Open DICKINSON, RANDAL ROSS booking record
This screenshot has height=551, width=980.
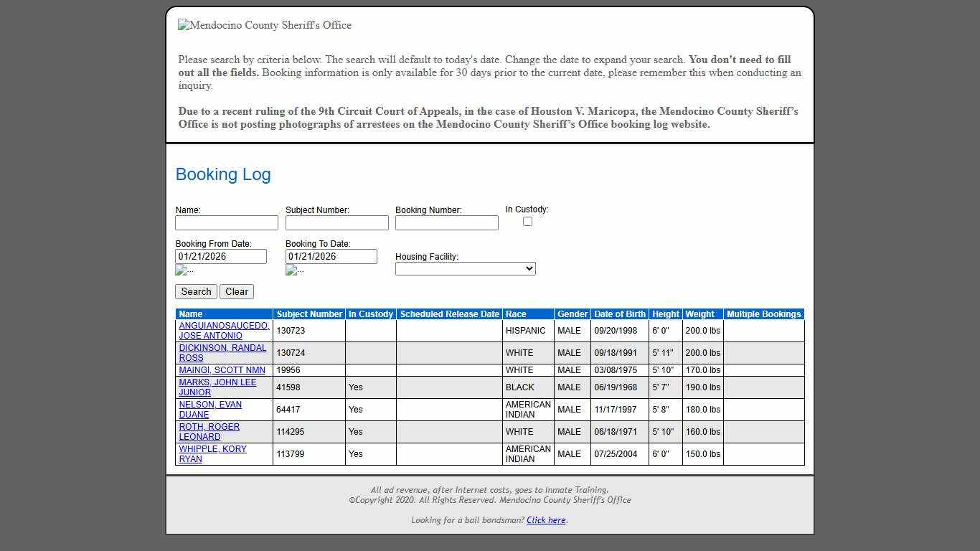222,353
